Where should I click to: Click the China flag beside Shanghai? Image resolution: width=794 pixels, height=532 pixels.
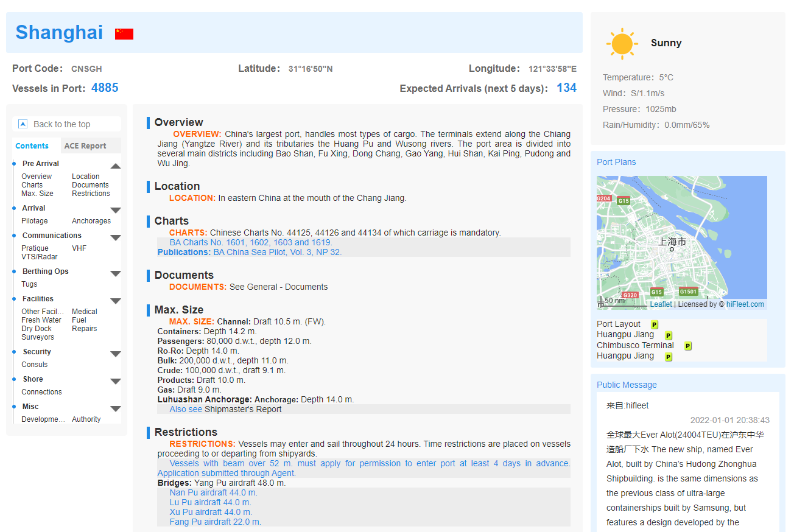coord(124,34)
